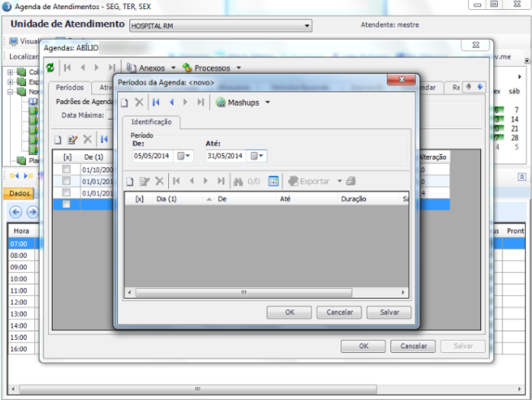Go to next row in inner grid toolbar
The image size is (532, 400).
tap(205, 181)
